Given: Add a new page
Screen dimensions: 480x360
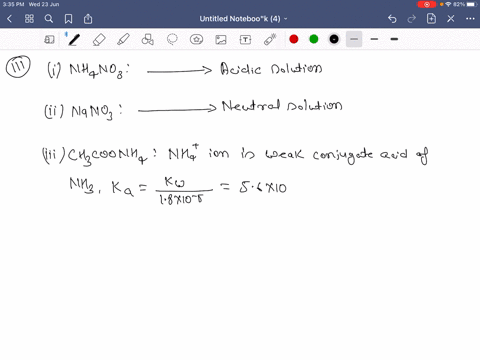Looking at the screenshot, I should 431,18.
